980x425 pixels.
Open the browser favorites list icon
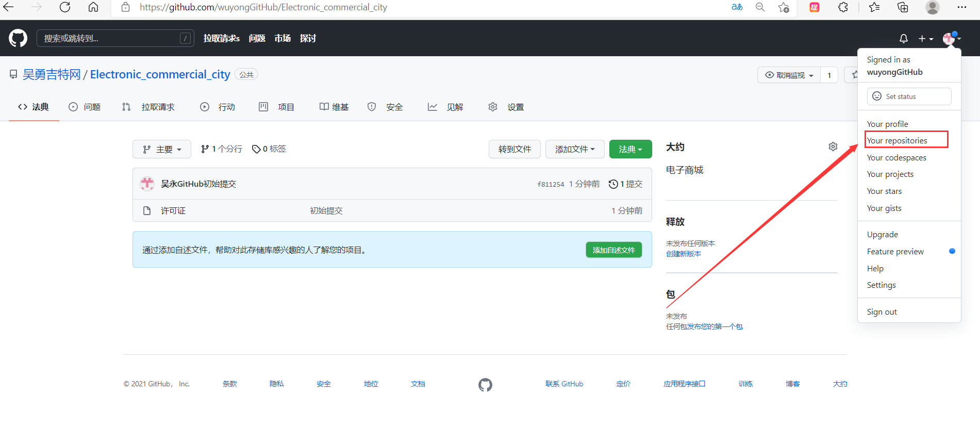(x=874, y=7)
